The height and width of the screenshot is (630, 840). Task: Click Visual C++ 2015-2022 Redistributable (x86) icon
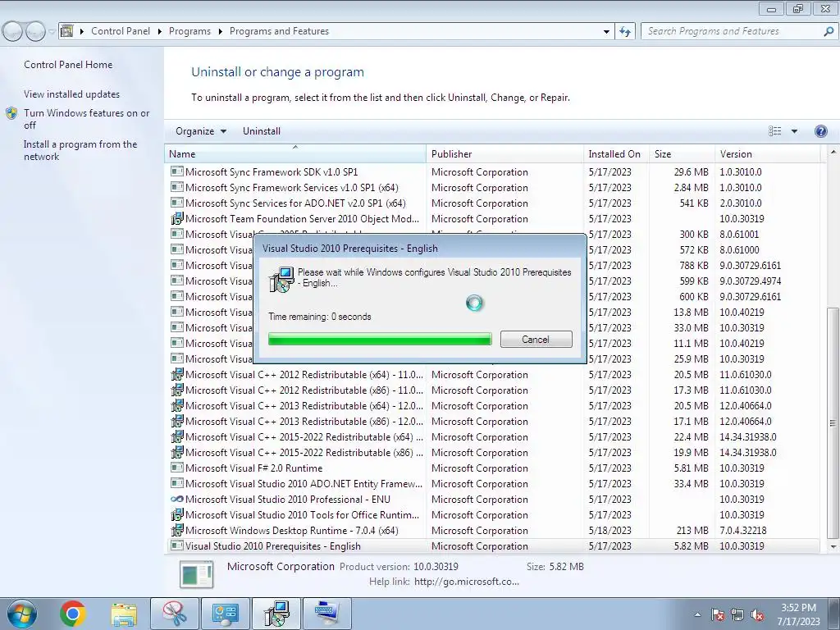click(x=177, y=452)
